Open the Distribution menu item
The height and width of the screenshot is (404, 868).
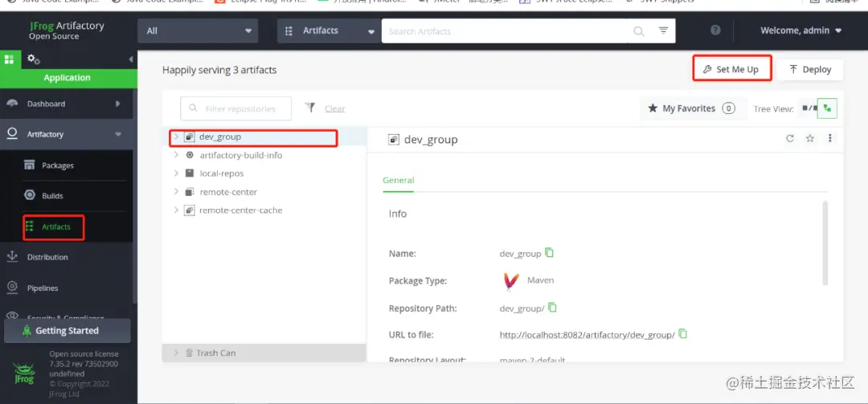coord(47,257)
